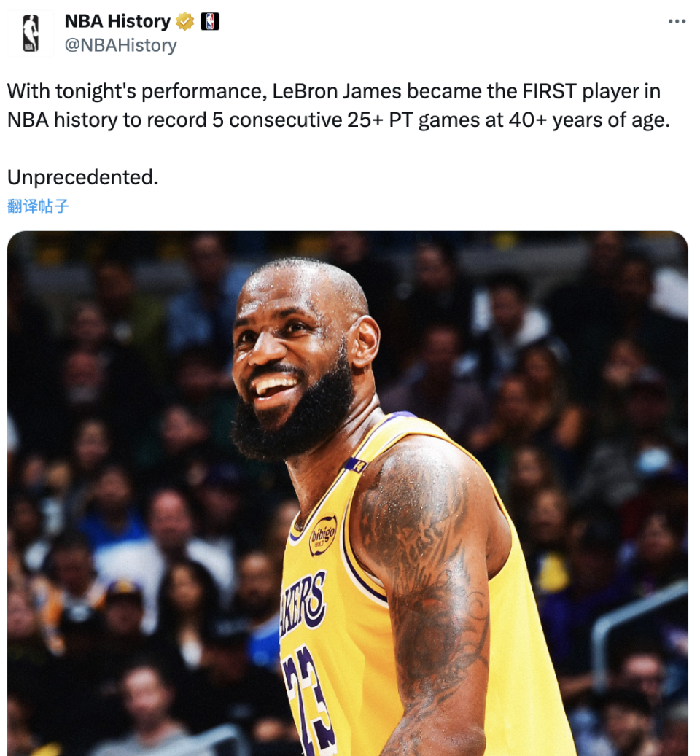Click the word "Unprecedented." in the post

pyautogui.click(x=82, y=176)
